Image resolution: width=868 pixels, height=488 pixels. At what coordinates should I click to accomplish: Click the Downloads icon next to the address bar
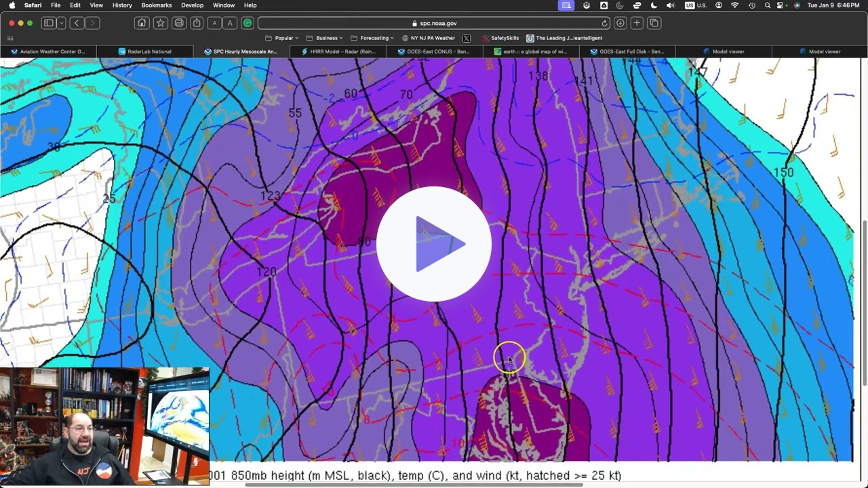click(620, 23)
